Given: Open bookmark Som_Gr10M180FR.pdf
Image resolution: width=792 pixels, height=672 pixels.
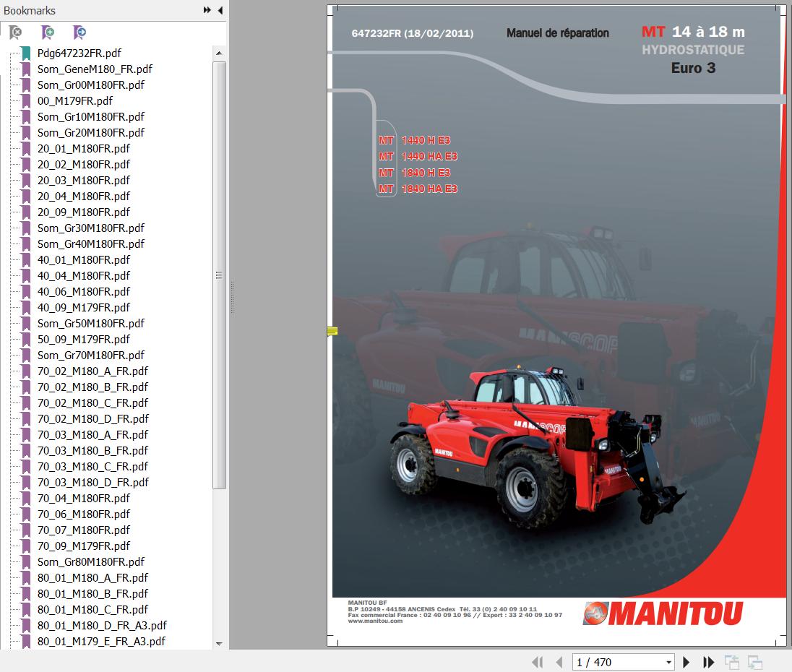Looking at the screenshot, I should [91, 116].
